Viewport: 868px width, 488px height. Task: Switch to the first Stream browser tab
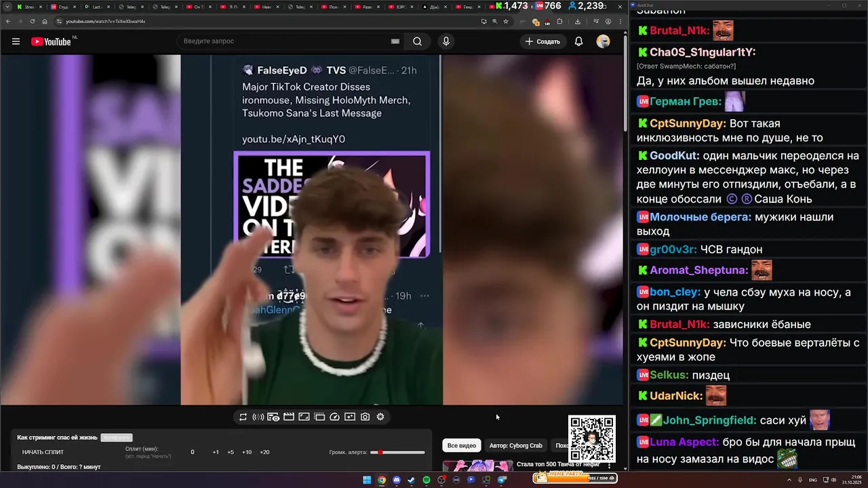pos(28,7)
